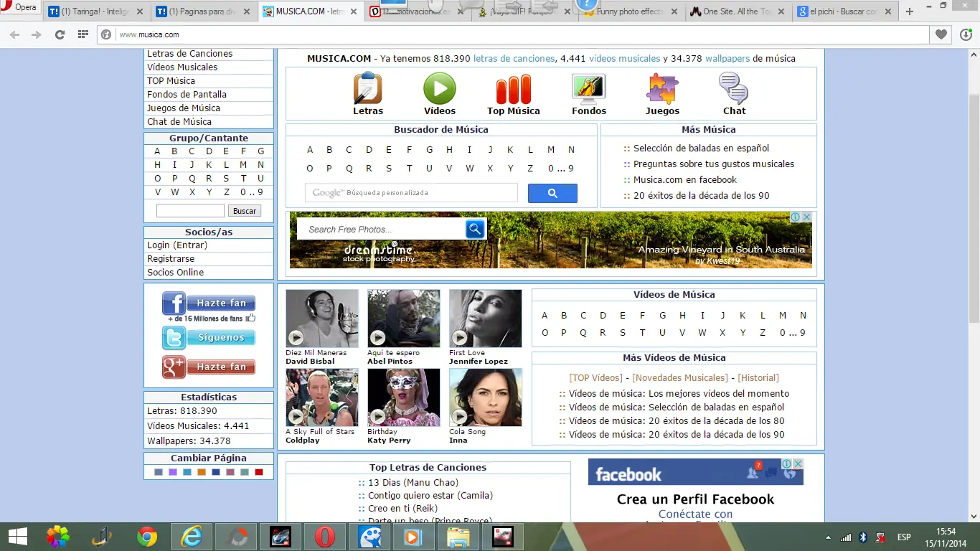The image size is (980, 551).
Task: Close the dreamstime vineyard ad
Action: point(806,217)
